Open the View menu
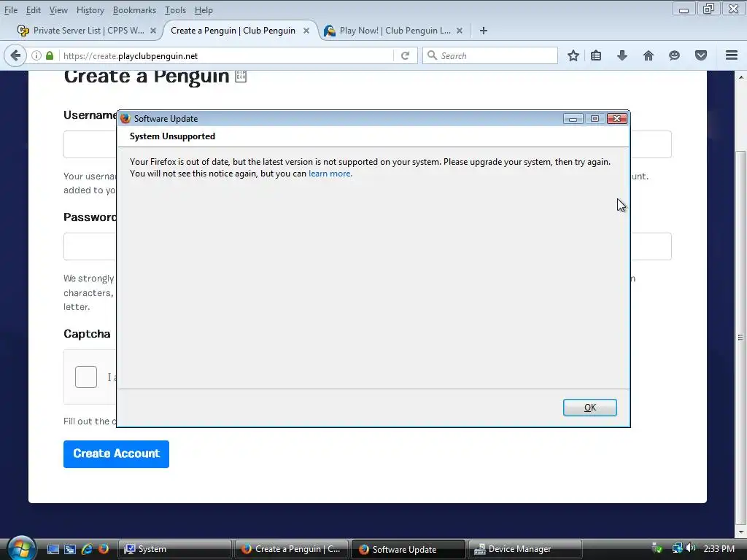Image resolution: width=747 pixels, height=560 pixels. (x=58, y=10)
